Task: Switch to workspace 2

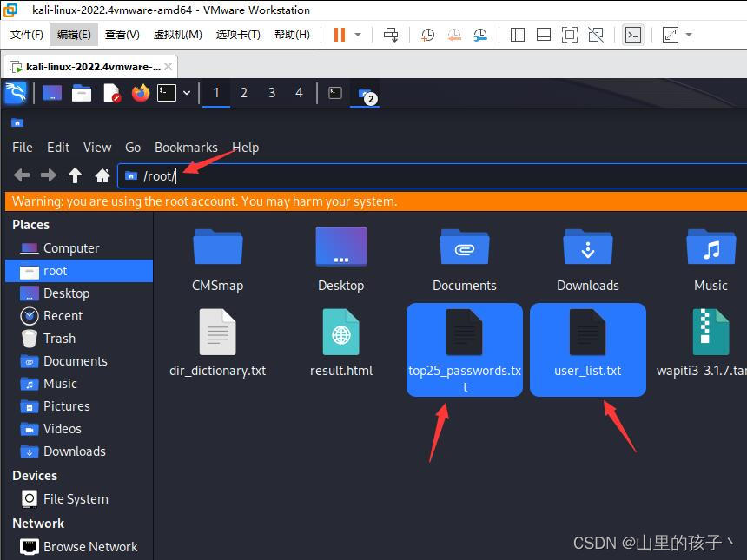Action: point(244,93)
